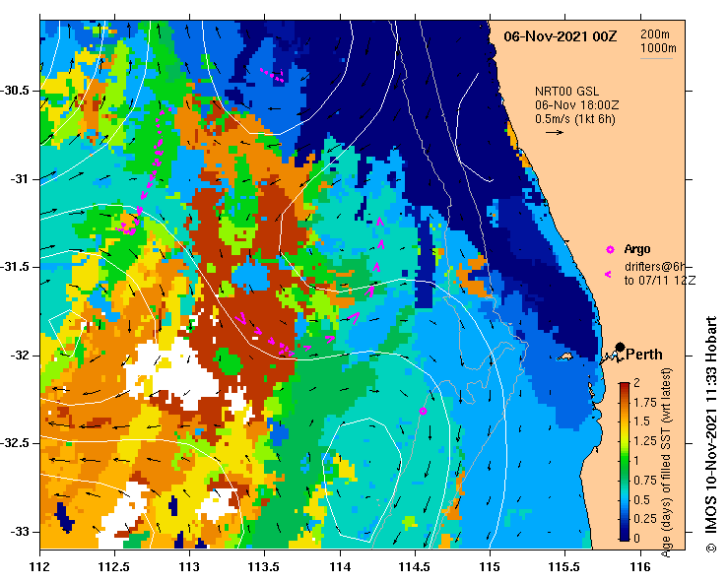Click the black Perth city dot

[x=620, y=347]
